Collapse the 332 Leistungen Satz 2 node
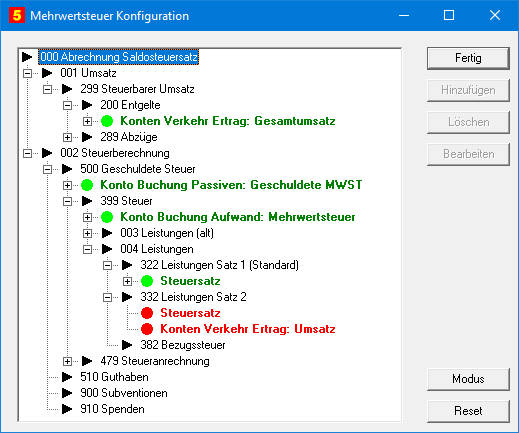 [107, 297]
